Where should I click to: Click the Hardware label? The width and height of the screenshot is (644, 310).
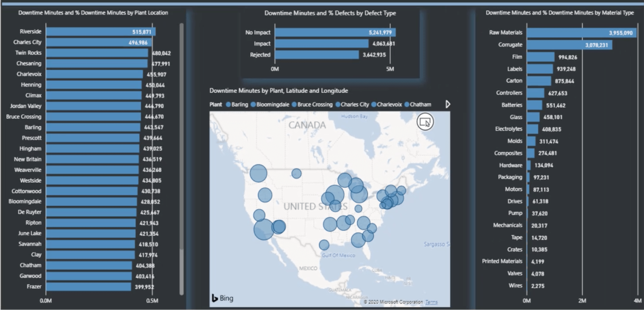pyautogui.click(x=511, y=165)
